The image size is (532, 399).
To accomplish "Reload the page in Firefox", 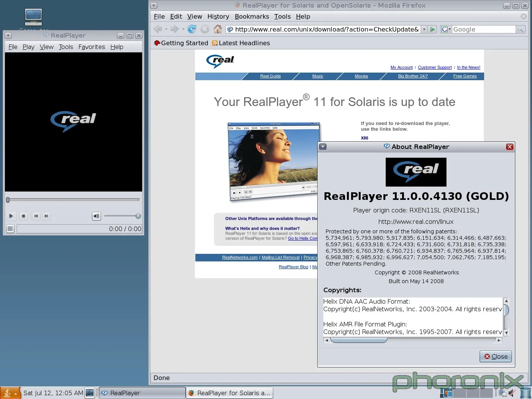I will click(x=192, y=29).
